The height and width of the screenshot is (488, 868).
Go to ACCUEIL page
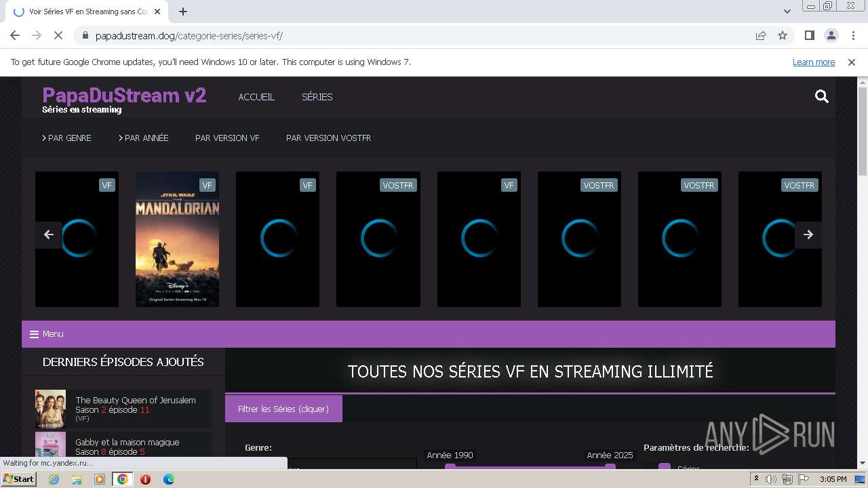tap(256, 97)
